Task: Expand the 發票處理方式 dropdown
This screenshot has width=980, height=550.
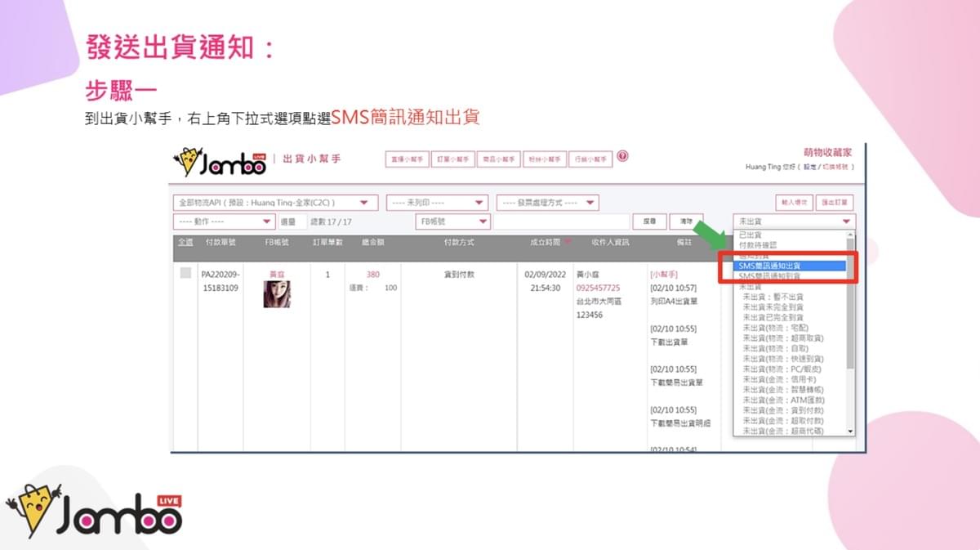Action: [547, 203]
